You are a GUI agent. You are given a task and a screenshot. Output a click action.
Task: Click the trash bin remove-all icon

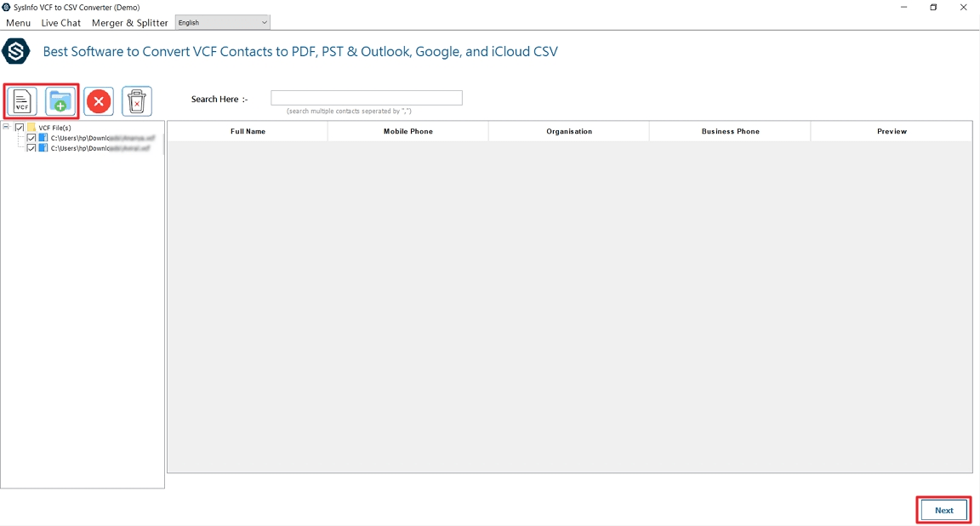(137, 100)
